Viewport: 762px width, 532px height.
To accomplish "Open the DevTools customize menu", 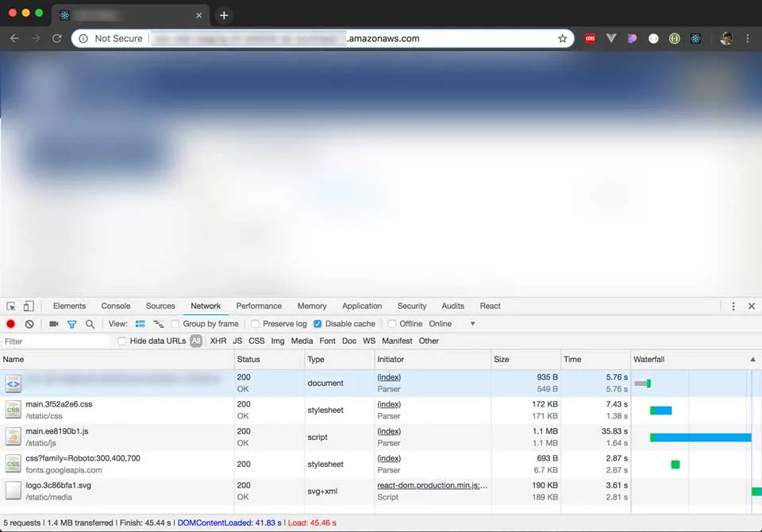I will coord(733,306).
